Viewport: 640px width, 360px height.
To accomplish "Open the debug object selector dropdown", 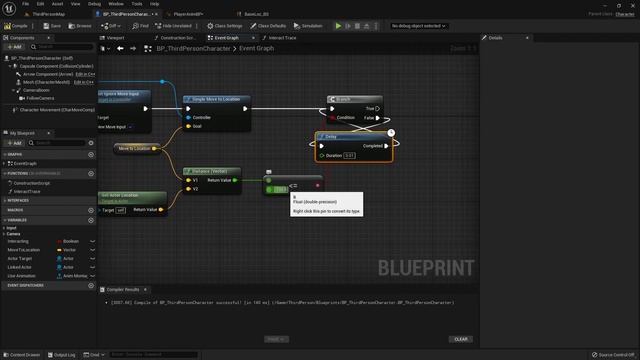I will [x=418, y=26].
